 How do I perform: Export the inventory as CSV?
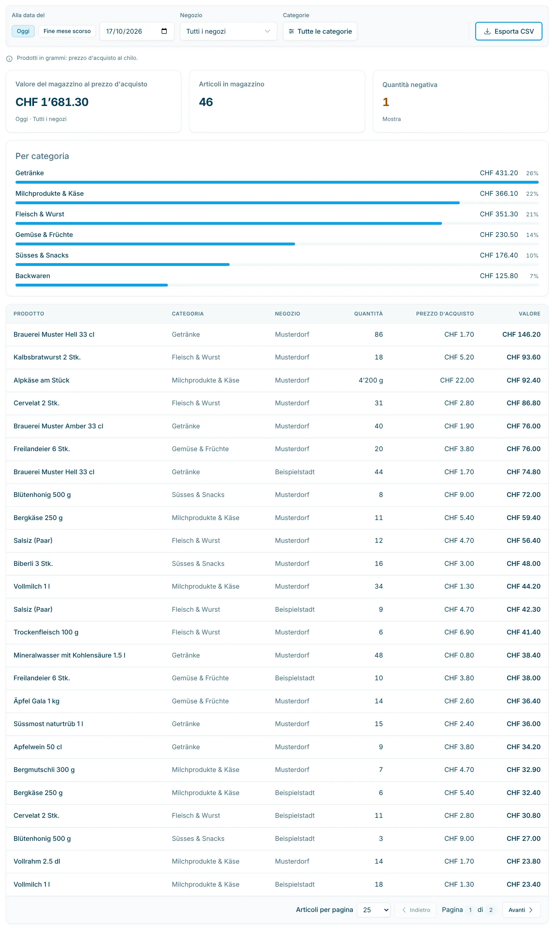pyautogui.click(x=509, y=31)
